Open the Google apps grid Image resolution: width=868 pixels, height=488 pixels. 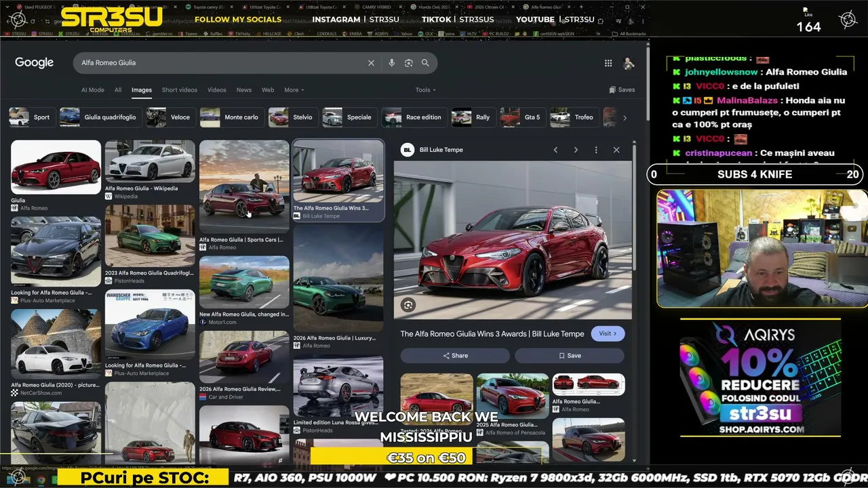(608, 63)
